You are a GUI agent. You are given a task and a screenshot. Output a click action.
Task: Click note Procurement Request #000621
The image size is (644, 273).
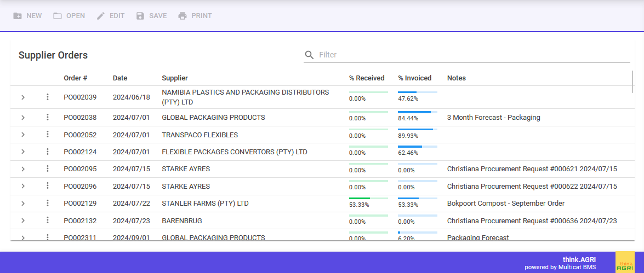532,169
